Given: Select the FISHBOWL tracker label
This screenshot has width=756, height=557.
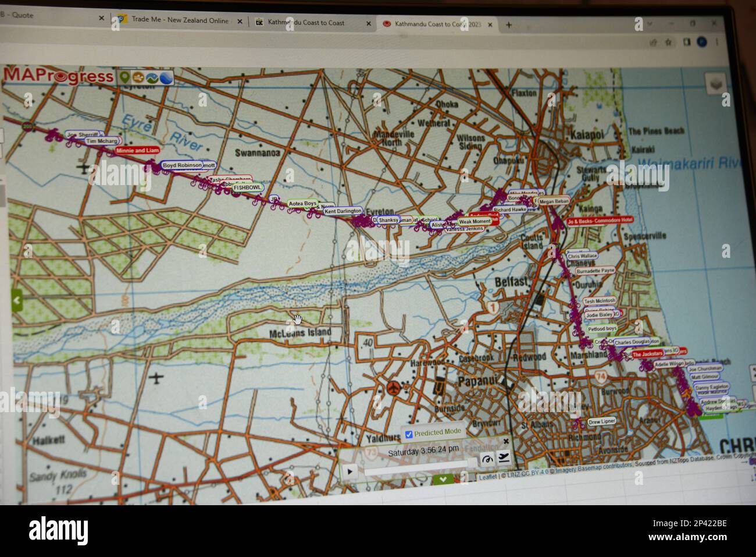Looking at the screenshot, I should 247,187.
